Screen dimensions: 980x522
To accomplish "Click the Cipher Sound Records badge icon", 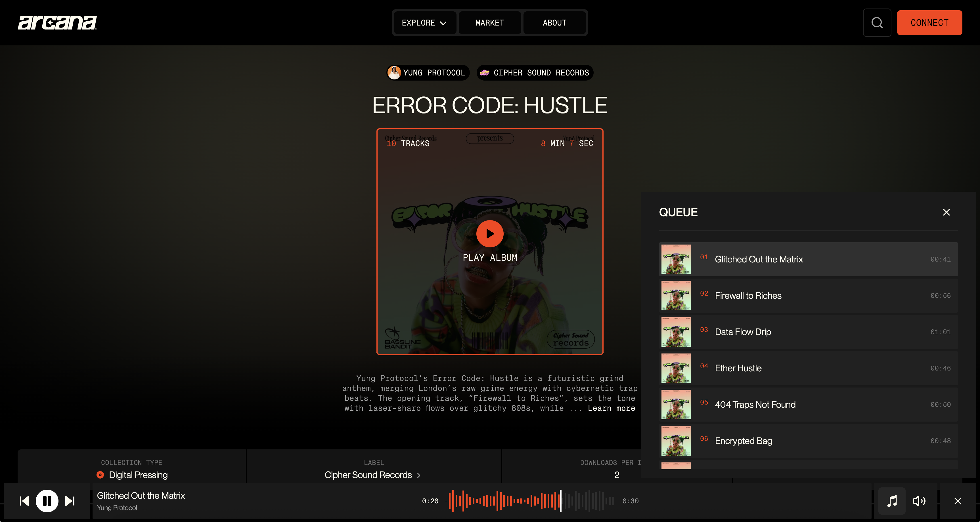I will [485, 73].
